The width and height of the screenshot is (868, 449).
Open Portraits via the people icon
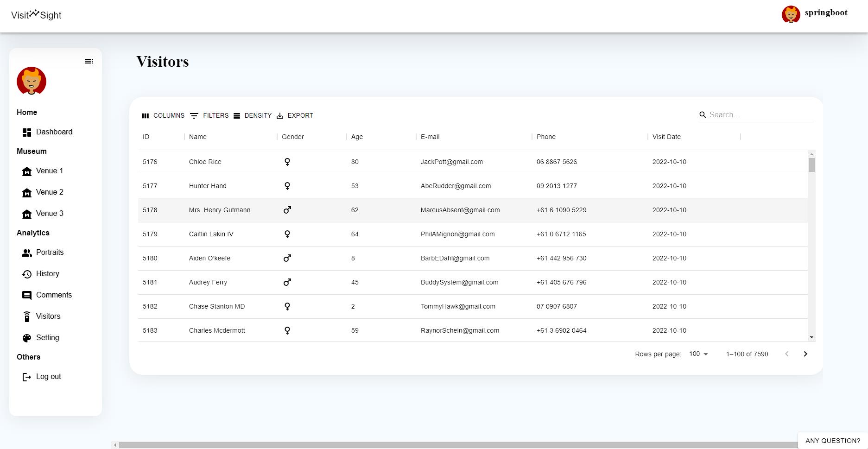(x=26, y=253)
